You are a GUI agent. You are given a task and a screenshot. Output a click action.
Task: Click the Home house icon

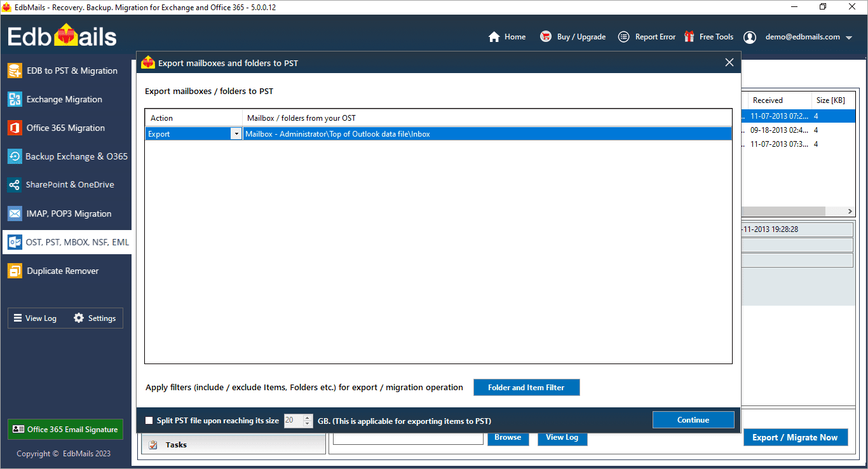pyautogui.click(x=494, y=37)
